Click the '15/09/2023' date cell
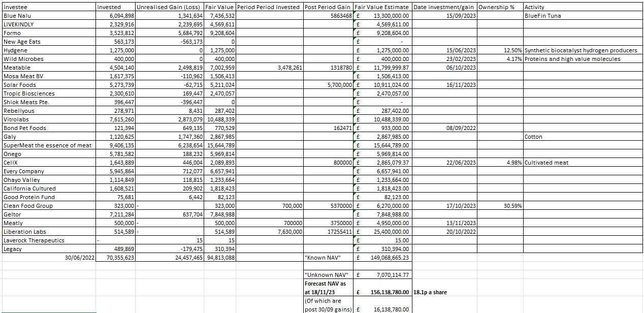Screen dimensions: 644x313 [x=444, y=16]
